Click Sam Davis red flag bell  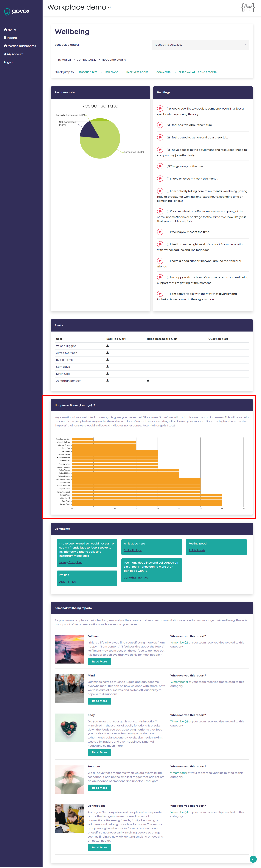click(108, 367)
